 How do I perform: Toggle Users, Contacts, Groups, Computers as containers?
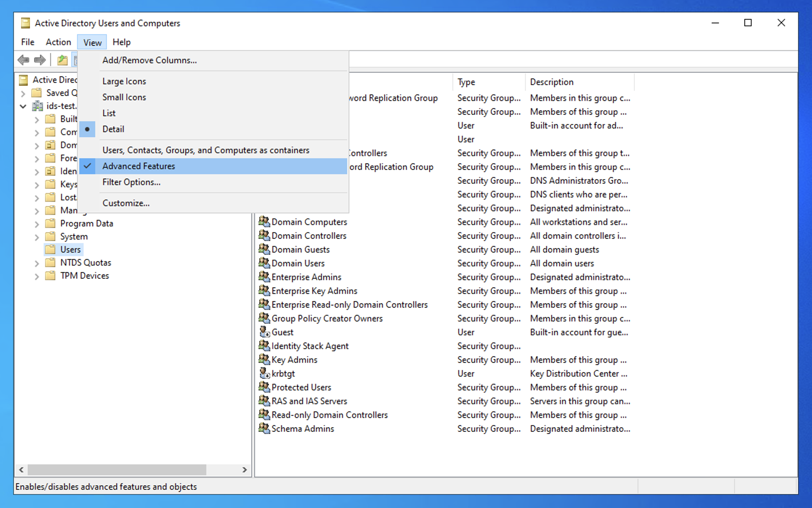[213, 150]
